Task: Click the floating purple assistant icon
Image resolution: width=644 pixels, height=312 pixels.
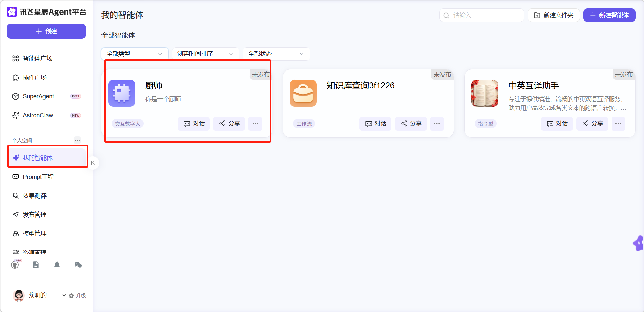Action: click(638, 243)
